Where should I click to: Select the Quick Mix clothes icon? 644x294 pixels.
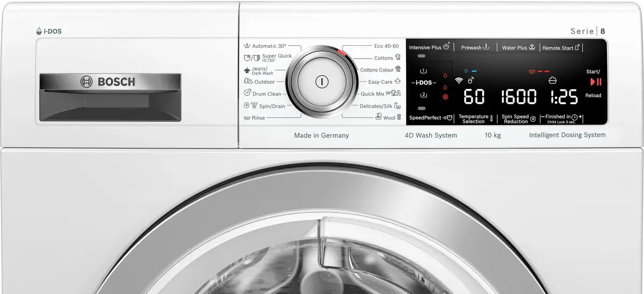coord(393,94)
